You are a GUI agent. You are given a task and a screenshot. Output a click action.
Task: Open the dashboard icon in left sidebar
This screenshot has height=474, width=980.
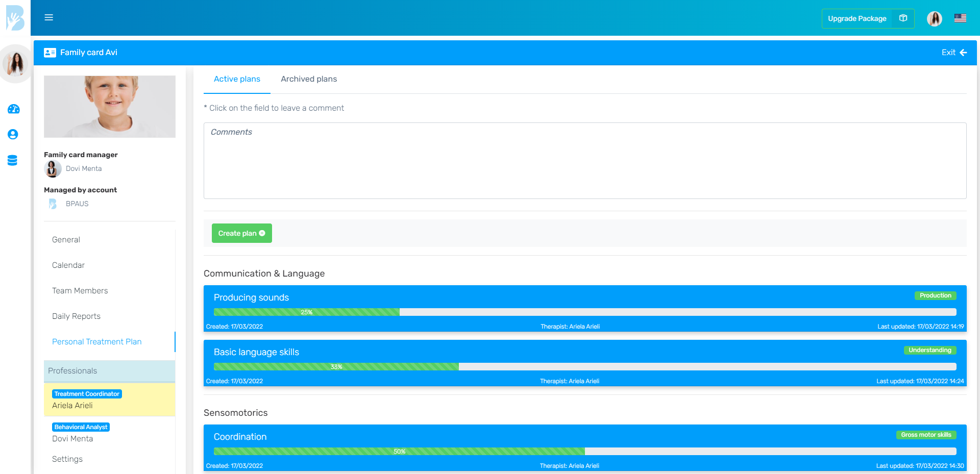pos(13,109)
